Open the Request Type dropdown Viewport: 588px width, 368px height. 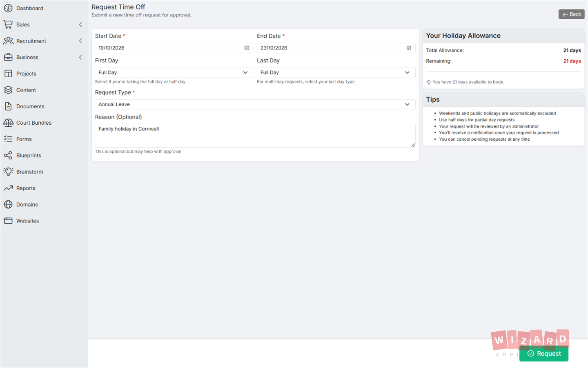pos(255,104)
